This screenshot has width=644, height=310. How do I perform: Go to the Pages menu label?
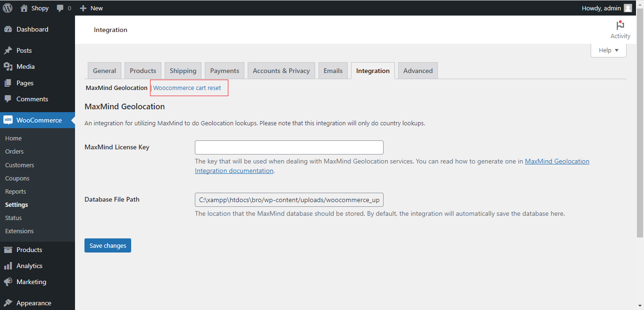click(25, 83)
